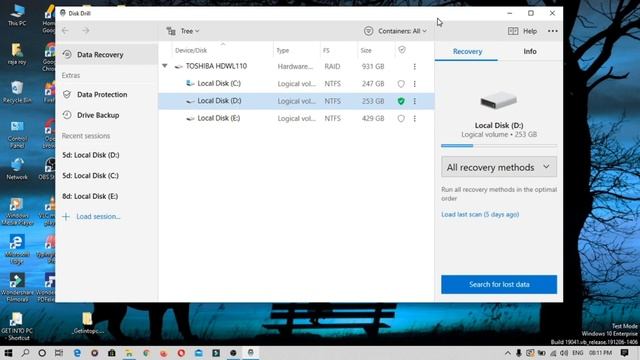Image resolution: width=640 pixels, height=360 pixels.
Task: Open the options menu for TOSHIBA HDWL110
Action: pos(415,67)
